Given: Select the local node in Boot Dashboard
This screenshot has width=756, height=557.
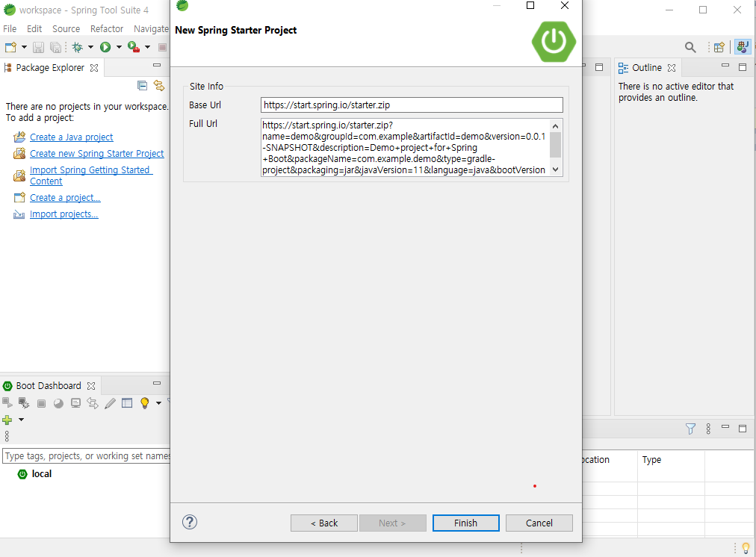Looking at the screenshot, I should pyautogui.click(x=42, y=474).
